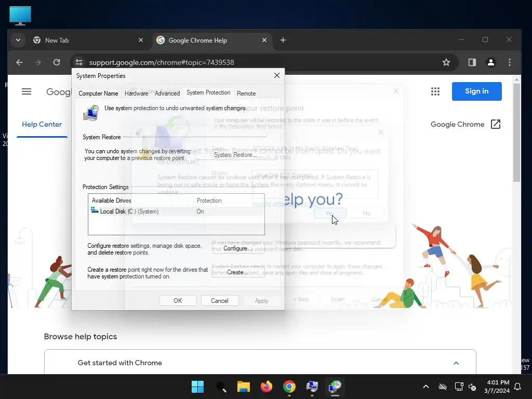Click the No button in confirmation dialog

367,213
